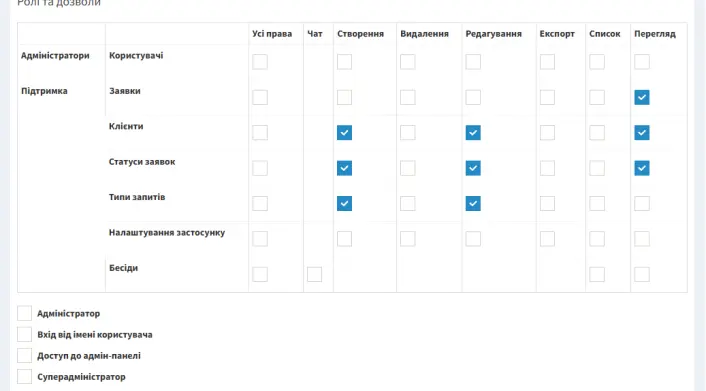The width and height of the screenshot is (706, 391).
Task: Check Усі права for Бесіди row
Action: (260, 274)
